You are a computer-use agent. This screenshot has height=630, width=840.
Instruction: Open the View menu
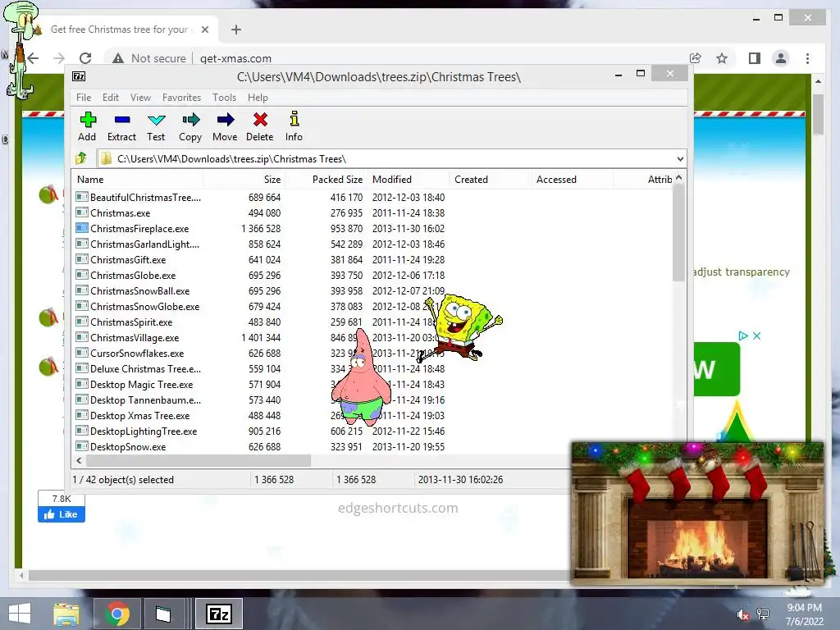140,97
